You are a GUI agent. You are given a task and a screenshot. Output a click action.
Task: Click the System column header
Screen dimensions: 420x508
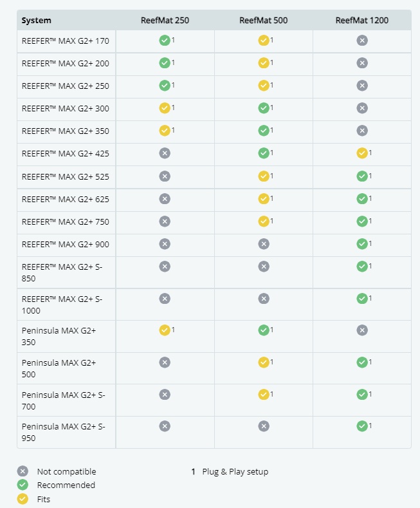tap(36, 21)
